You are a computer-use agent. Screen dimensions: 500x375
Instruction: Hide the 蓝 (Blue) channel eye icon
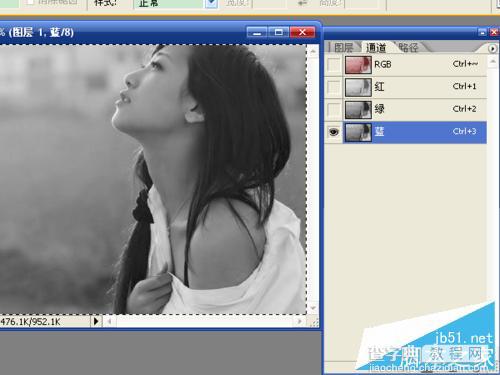[x=333, y=132]
